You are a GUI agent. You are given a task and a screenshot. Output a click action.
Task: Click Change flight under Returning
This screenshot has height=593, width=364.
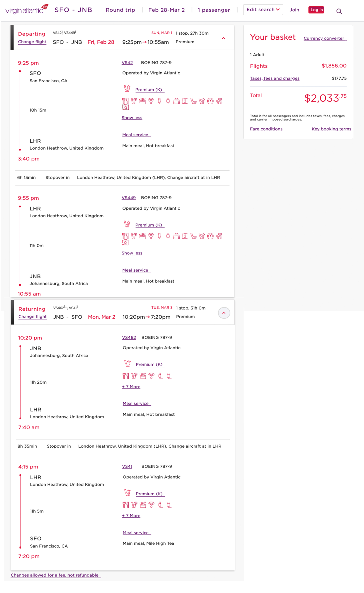tap(32, 317)
